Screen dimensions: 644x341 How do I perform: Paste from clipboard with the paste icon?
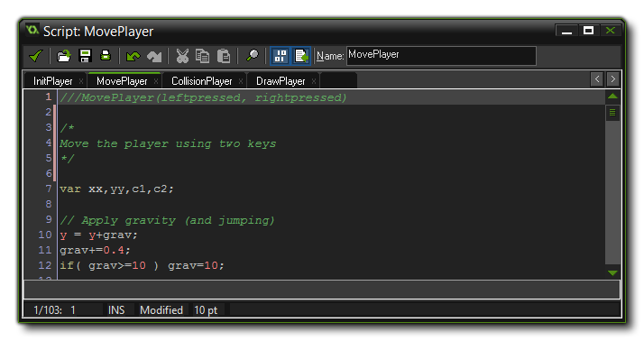pyautogui.click(x=224, y=56)
